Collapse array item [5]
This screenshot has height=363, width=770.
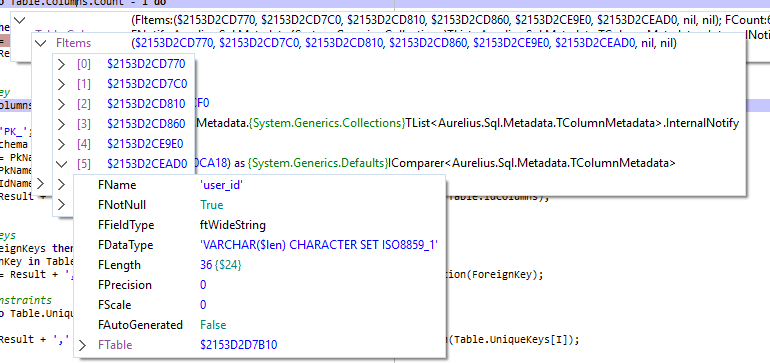(61, 164)
